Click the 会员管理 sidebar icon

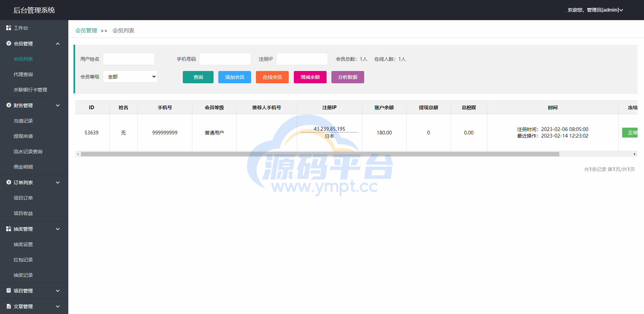click(9, 43)
